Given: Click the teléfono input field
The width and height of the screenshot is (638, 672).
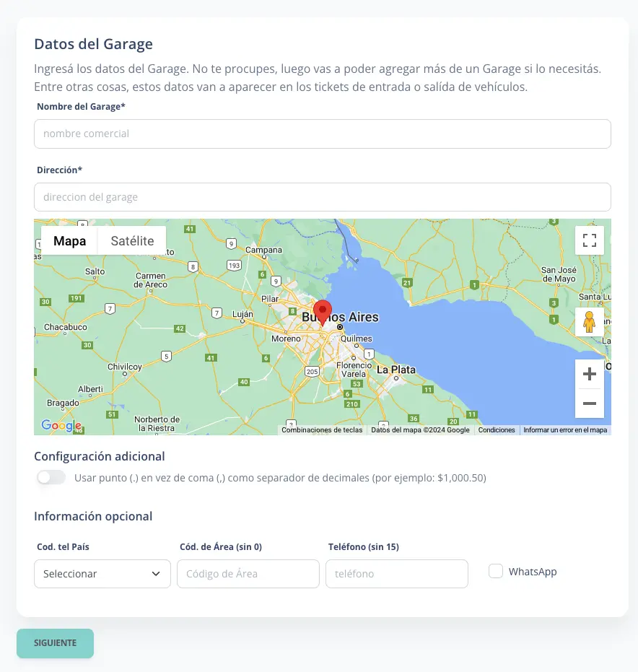Looking at the screenshot, I should pyautogui.click(x=396, y=573).
